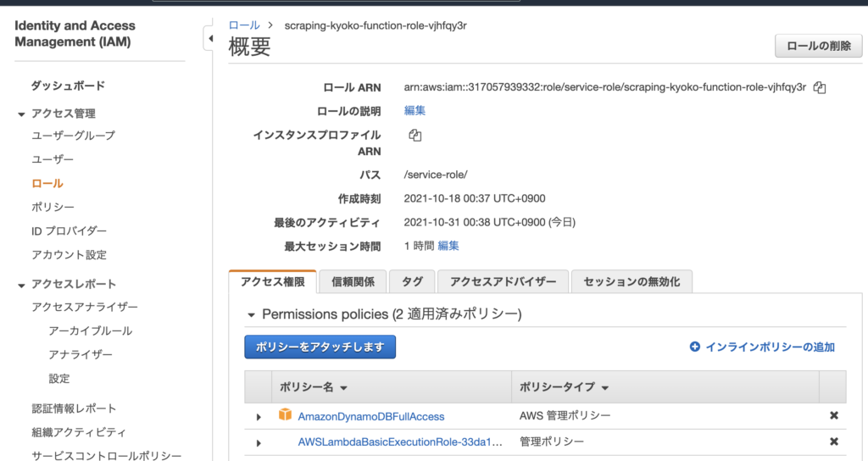This screenshot has height=461, width=868.
Task: Open サービスコントロールポリシー in the sidebar
Action: (x=106, y=455)
